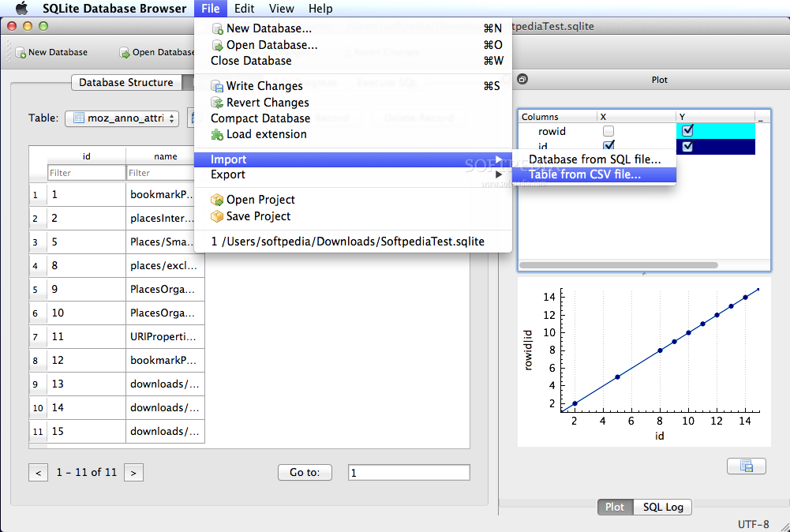Click downloads/... cell in row 9

pyautogui.click(x=165, y=384)
